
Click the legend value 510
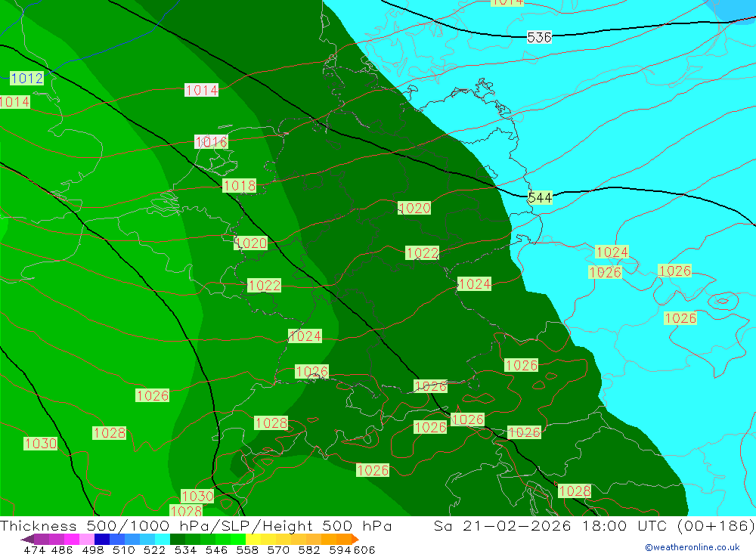click(x=124, y=549)
